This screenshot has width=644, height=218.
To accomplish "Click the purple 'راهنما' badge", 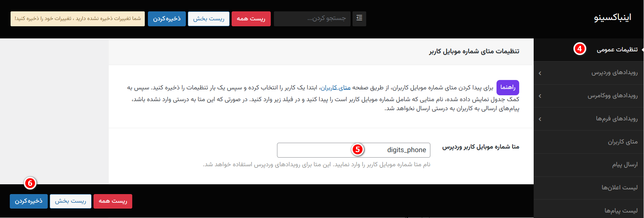I will (507, 87).
